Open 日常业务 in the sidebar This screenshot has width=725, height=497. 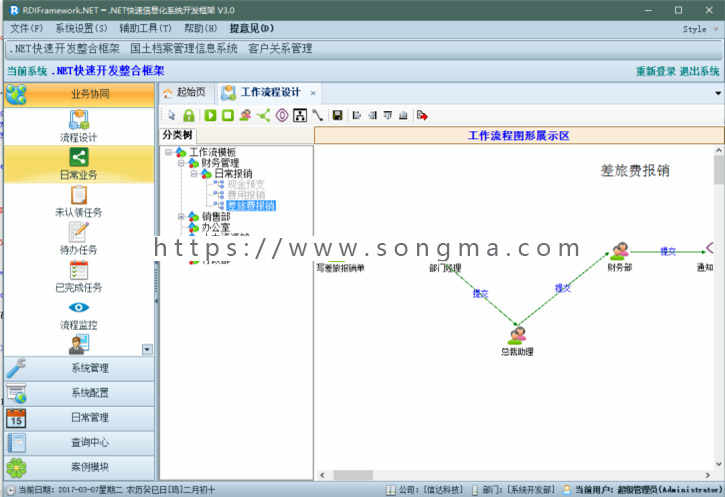point(79,164)
